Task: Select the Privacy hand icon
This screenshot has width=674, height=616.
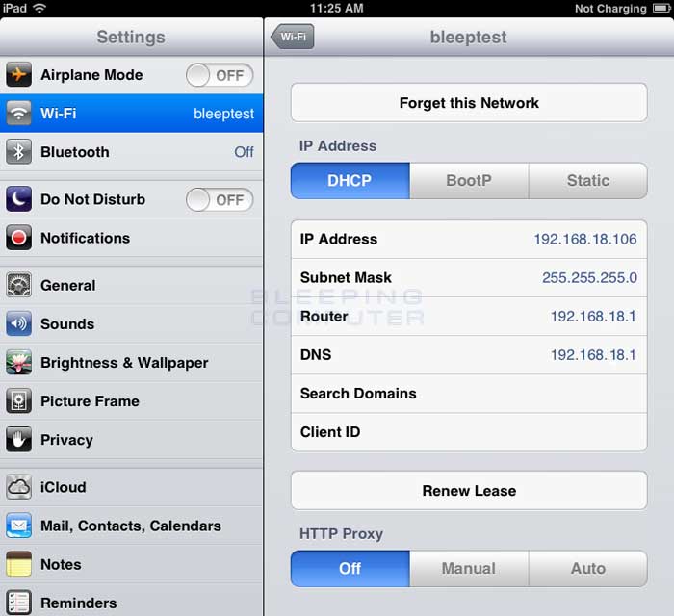Action: 18,439
